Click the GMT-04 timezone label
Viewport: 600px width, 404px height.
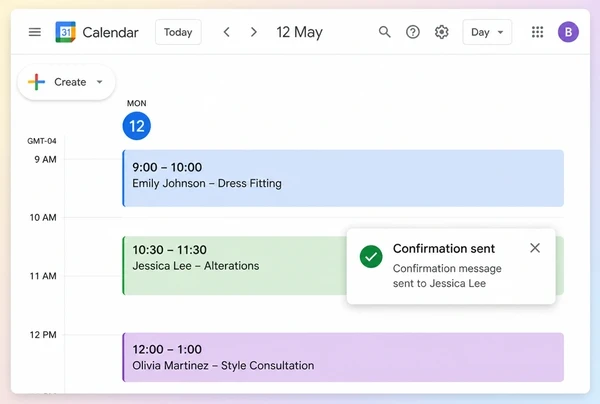click(42, 141)
